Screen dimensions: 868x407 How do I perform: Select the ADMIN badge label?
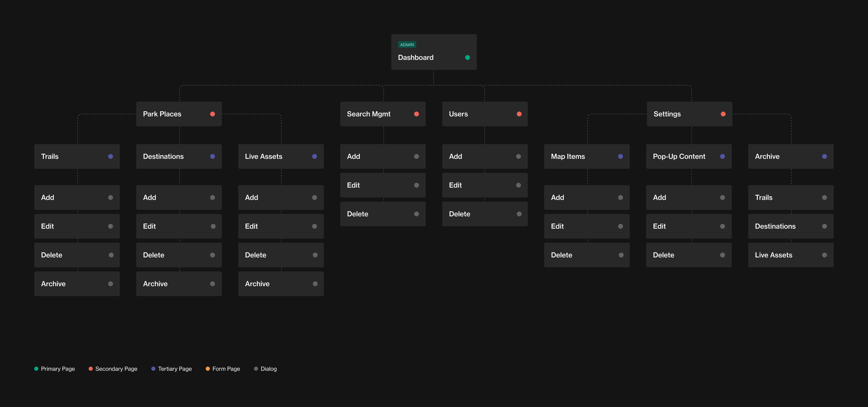[407, 45]
